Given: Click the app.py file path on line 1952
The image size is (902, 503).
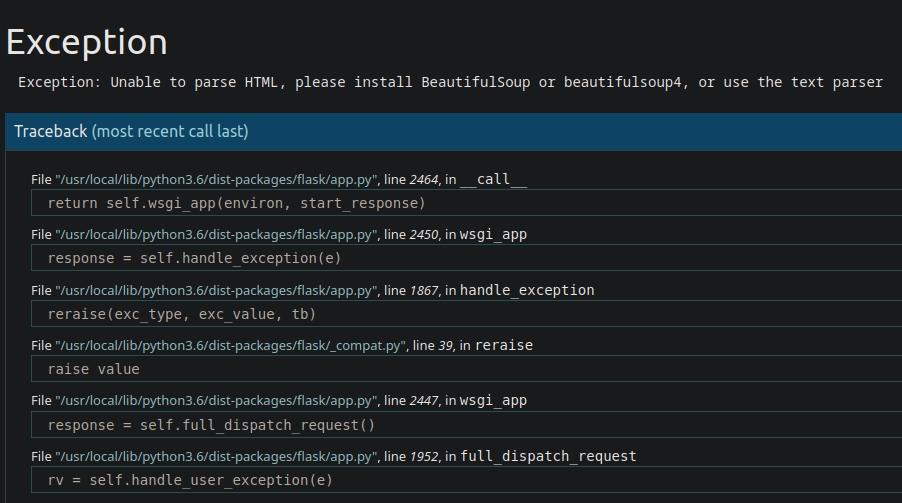Looking at the screenshot, I should click(217, 457).
